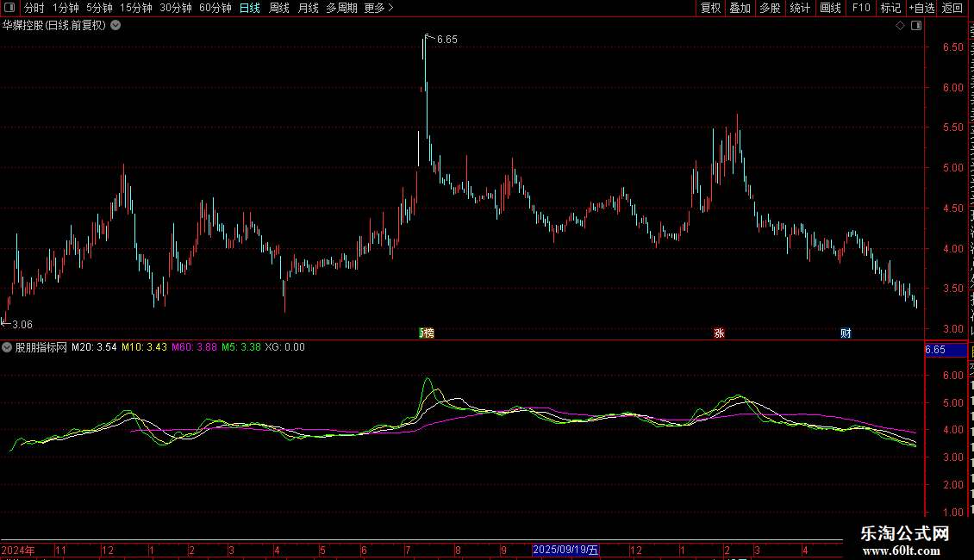Click the M5: 3.38 indicator value
Image resolution: width=974 pixels, height=560 pixels.
[241, 348]
